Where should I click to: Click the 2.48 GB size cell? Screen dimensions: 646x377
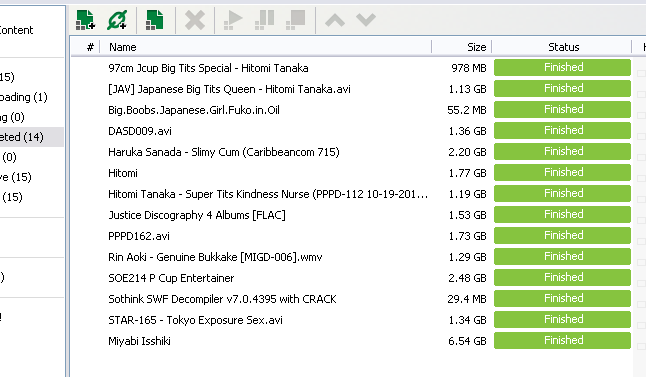click(x=467, y=278)
